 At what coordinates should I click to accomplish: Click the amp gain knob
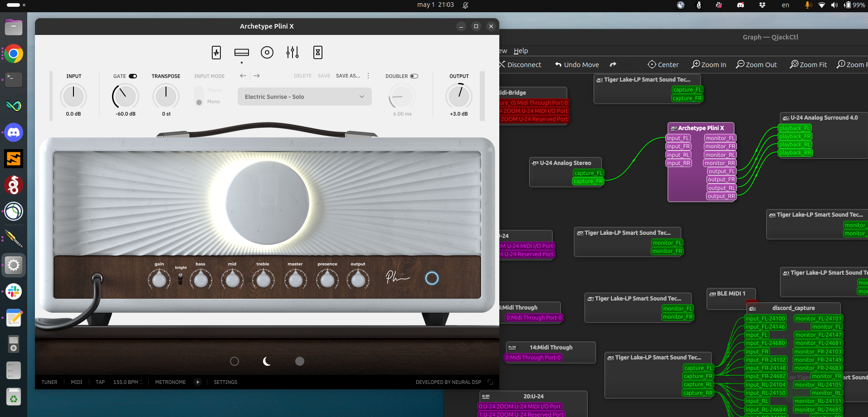coord(159,280)
